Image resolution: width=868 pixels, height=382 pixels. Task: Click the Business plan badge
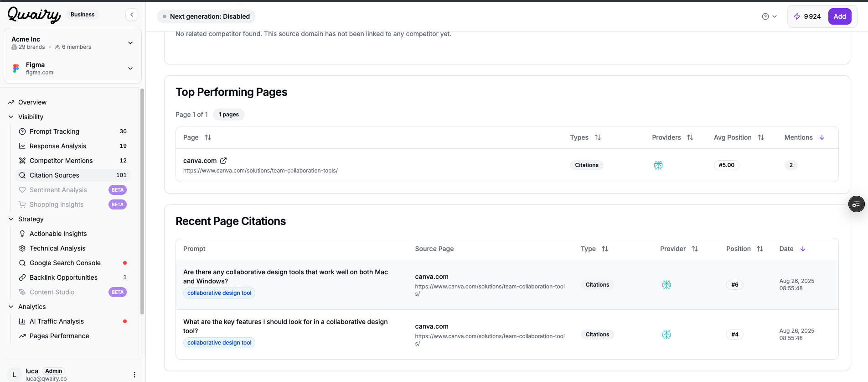(83, 15)
